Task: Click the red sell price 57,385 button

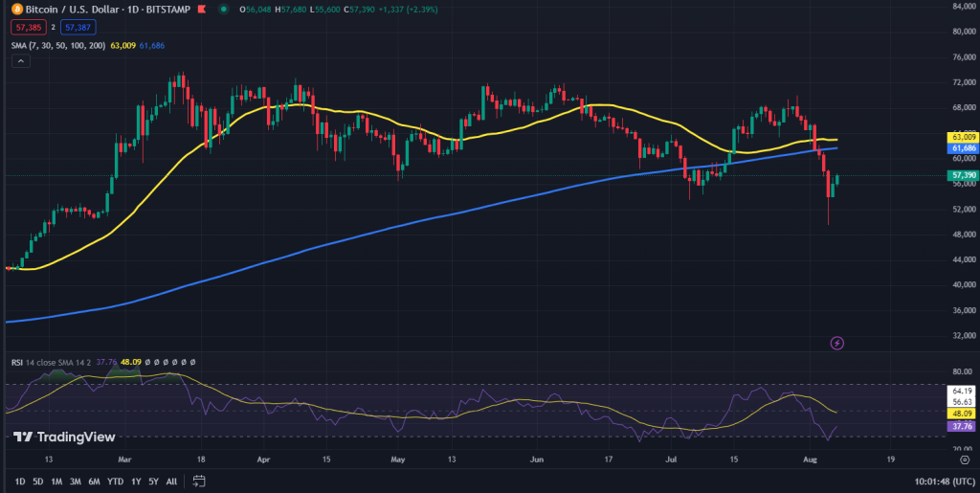Action: click(x=29, y=28)
